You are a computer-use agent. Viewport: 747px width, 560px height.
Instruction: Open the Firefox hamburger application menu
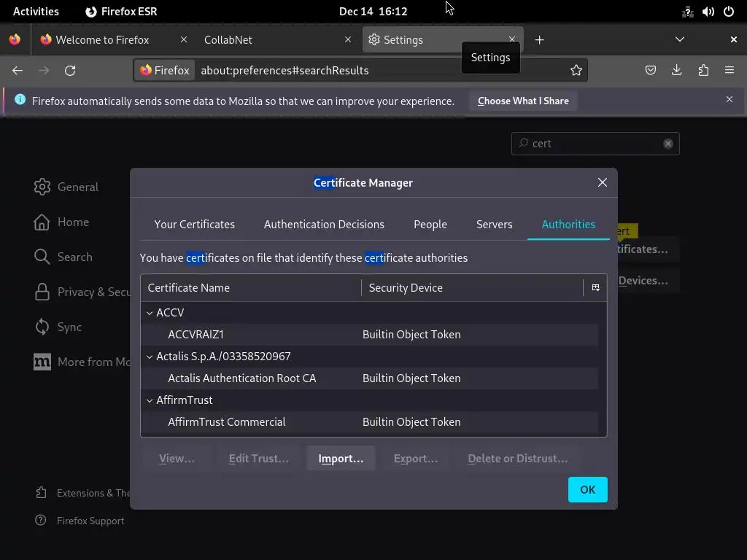pyautogui.click(x=729, y=71)
